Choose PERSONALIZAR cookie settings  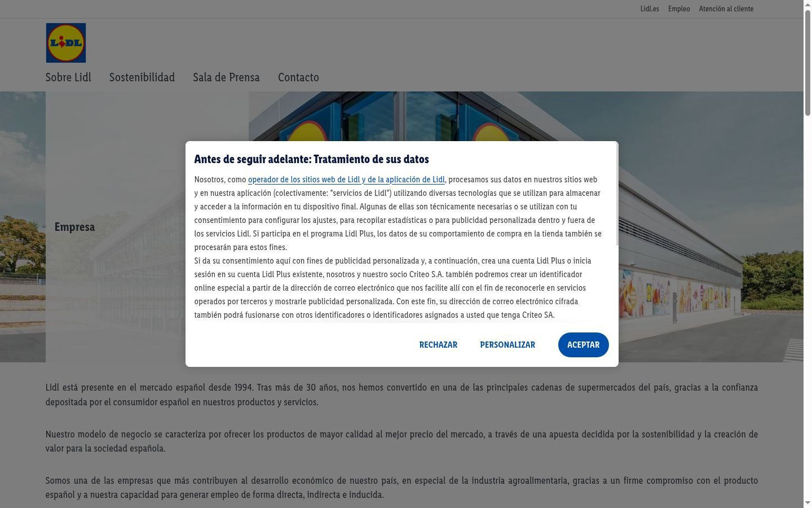coord(507,345)
